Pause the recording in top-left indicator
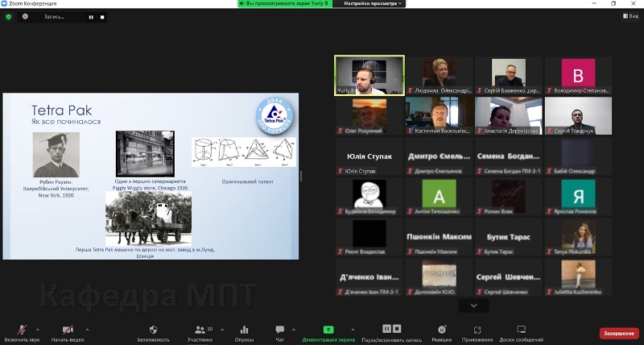The image size is (644, 345). (91, 17)
